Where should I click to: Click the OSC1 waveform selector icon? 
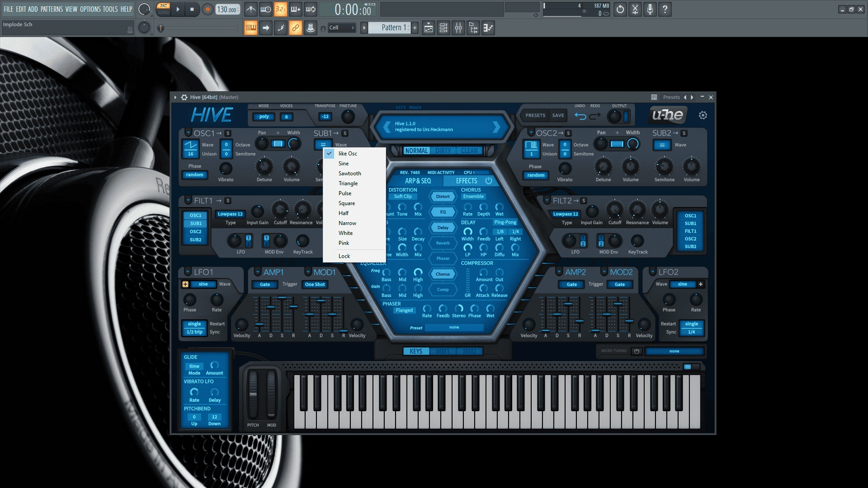point(190,145)
